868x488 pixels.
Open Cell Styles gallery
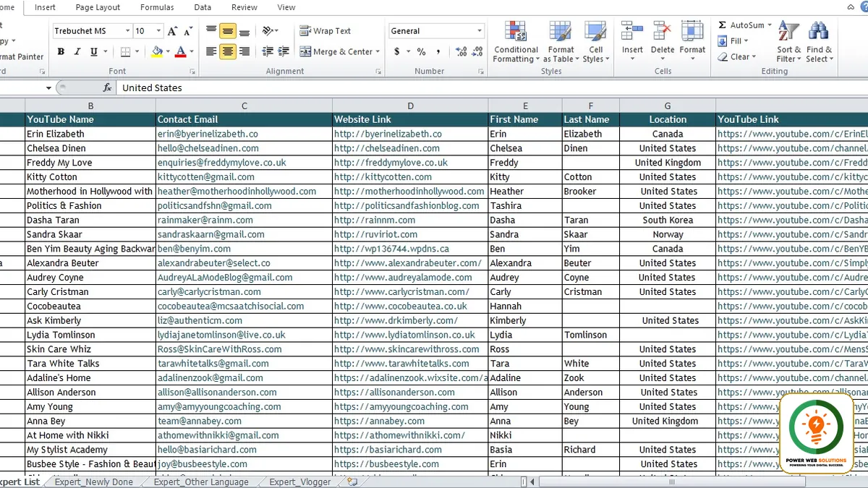(596, 42)
